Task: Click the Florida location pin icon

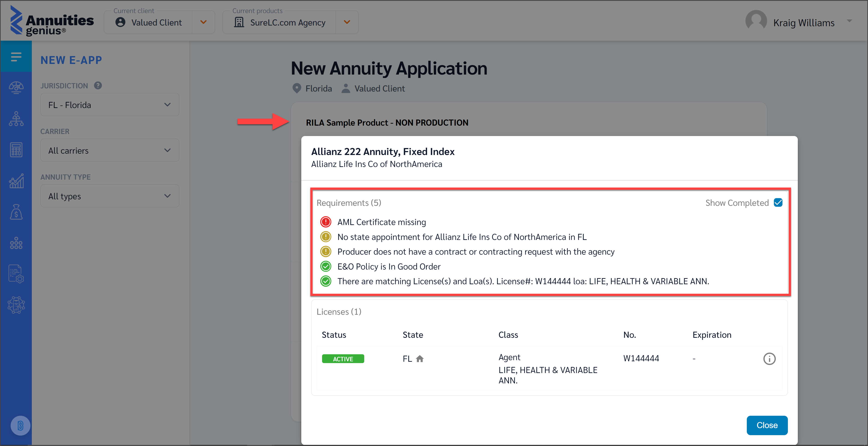Action: (297, 88)
